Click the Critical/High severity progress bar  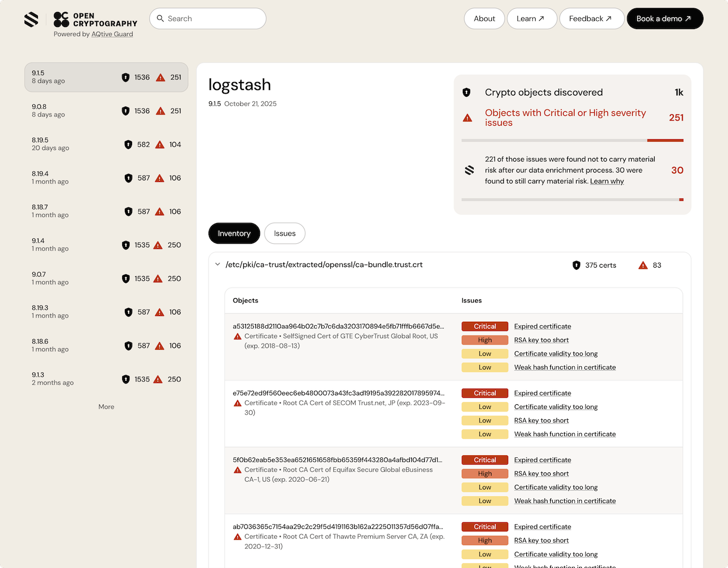[x=573, y=140]
